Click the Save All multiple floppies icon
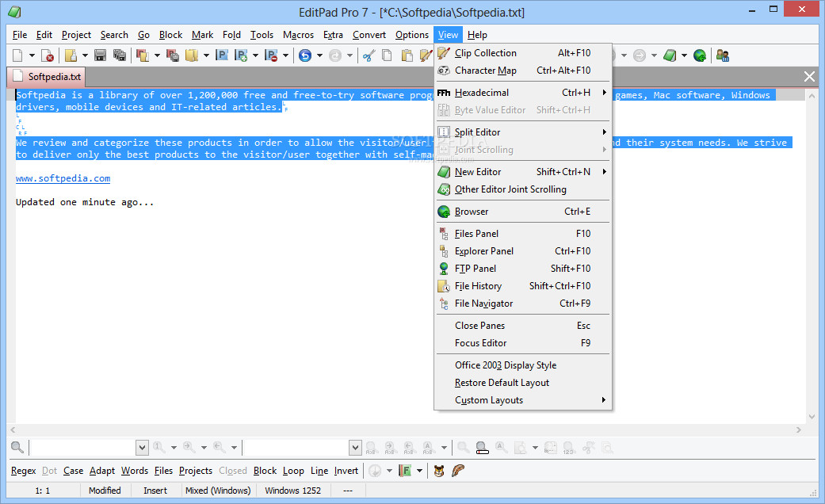 click(120, 55)
